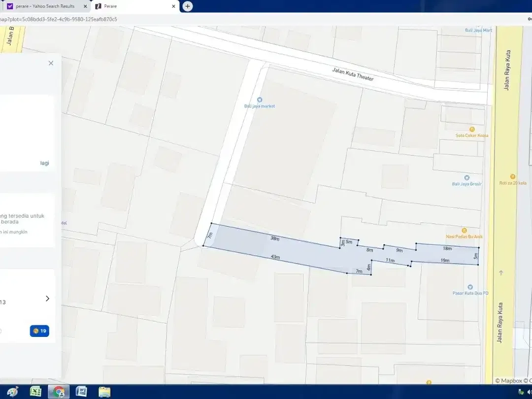Click the Pasar Kuta Dua PD pin
The height and width of the screenshot is (399, 532).
point(470,287)
